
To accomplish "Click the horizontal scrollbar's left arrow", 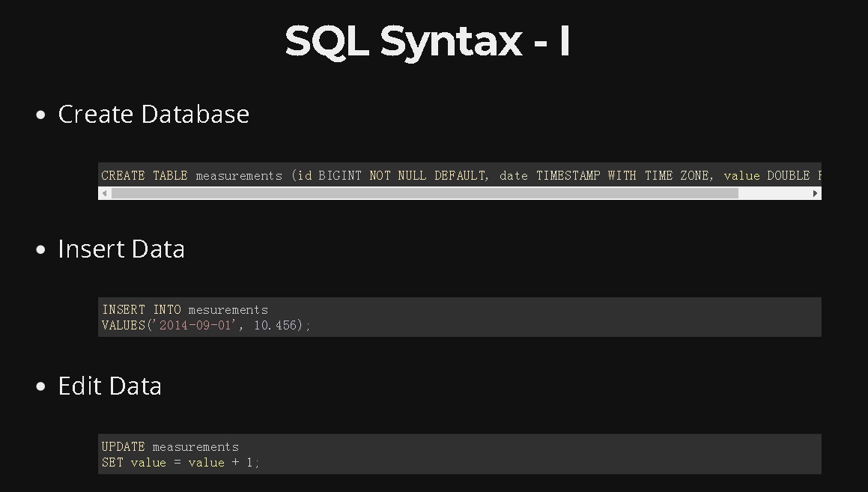I will 105,193.
